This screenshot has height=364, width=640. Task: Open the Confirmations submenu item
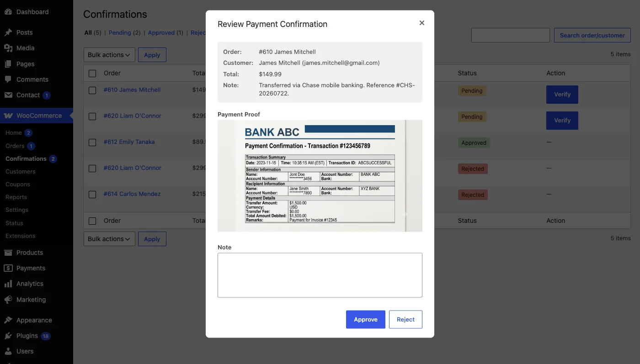(26, 159)
